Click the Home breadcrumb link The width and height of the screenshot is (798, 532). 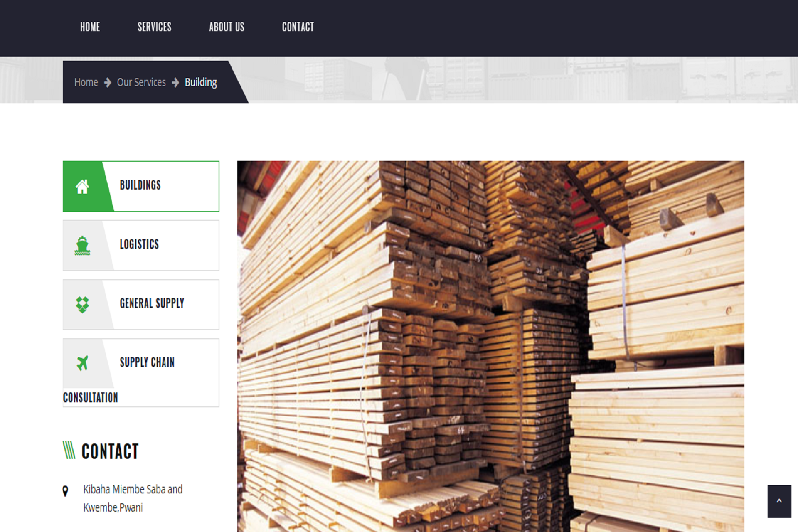[86, 83]
